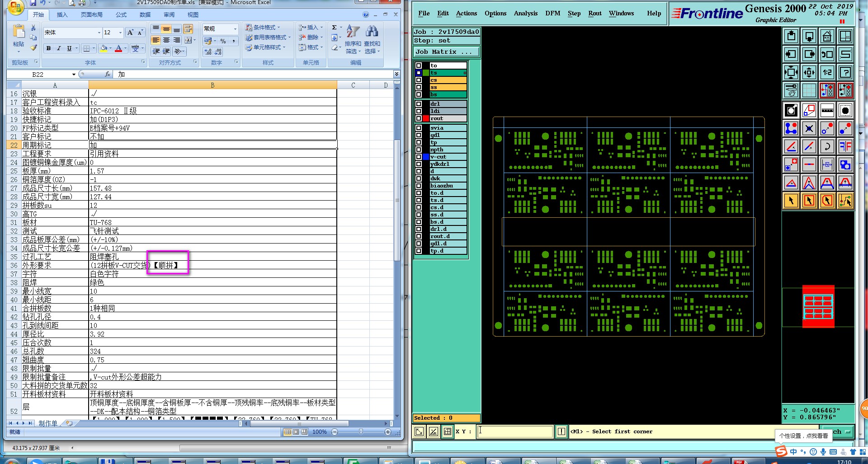Image resolution: width=868 pixels, height=464 pixels.
Task: Click the Excel wrap text icon
Action: pos(188,29)
